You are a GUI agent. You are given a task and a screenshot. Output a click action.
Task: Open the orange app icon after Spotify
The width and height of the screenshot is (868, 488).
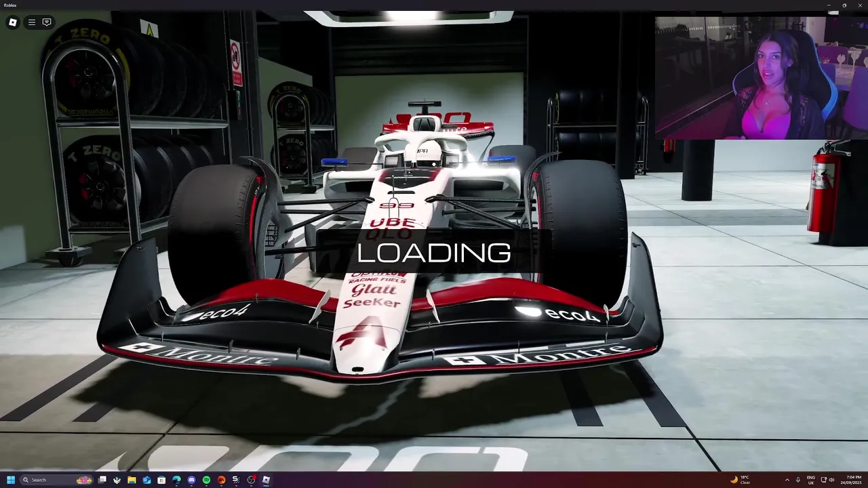coord(221,480)
